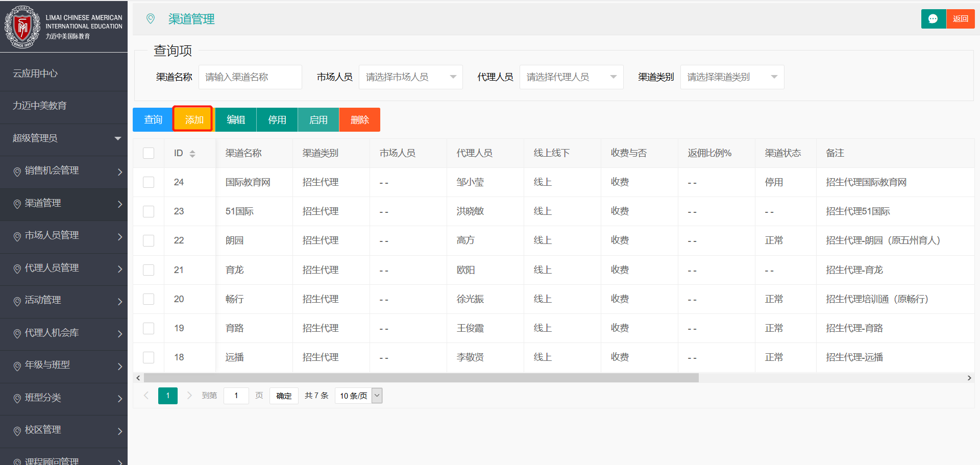Click the blue 查询 button
Screen dimensions: 980x465
(153, 120)
